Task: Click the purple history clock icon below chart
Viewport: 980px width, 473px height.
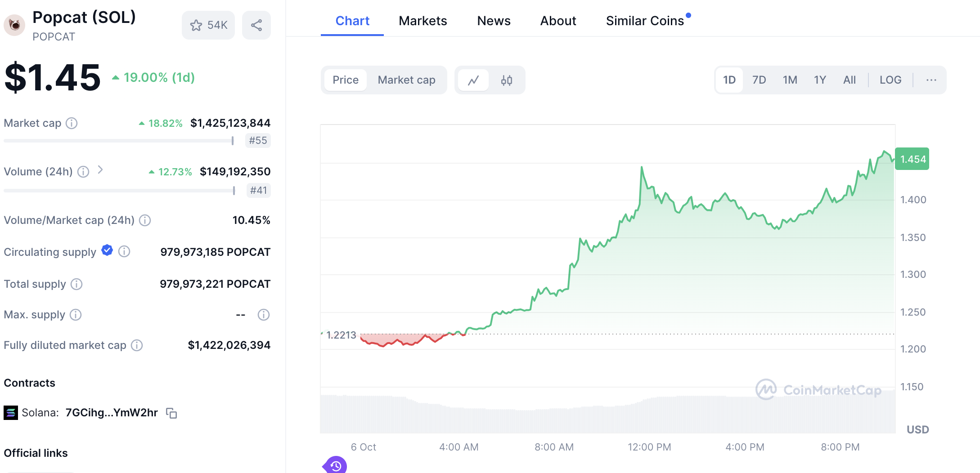Action: (x=336, y=465)
